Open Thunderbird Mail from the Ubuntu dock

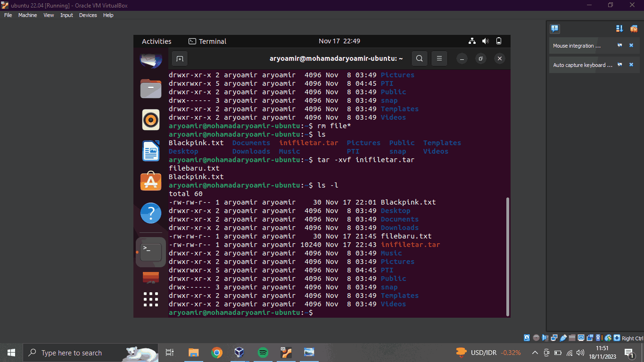[151, 60]
